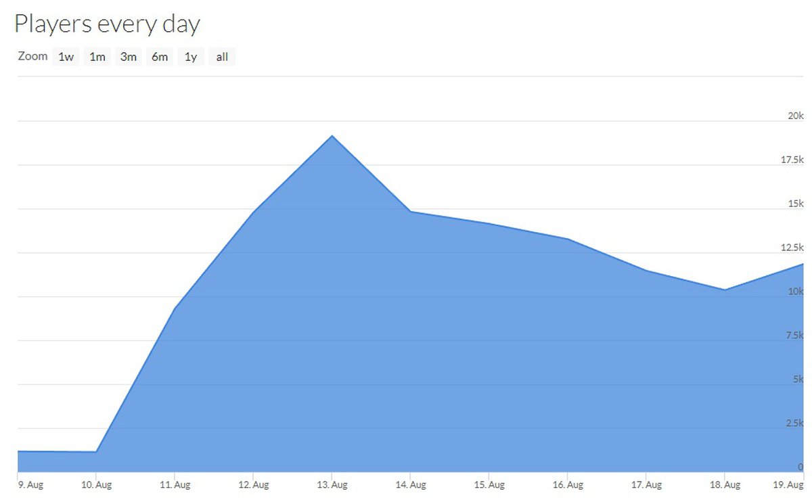Screen dimensions: 812x504
Task: Set zoom to 1m
Action: tap(97, 57)
